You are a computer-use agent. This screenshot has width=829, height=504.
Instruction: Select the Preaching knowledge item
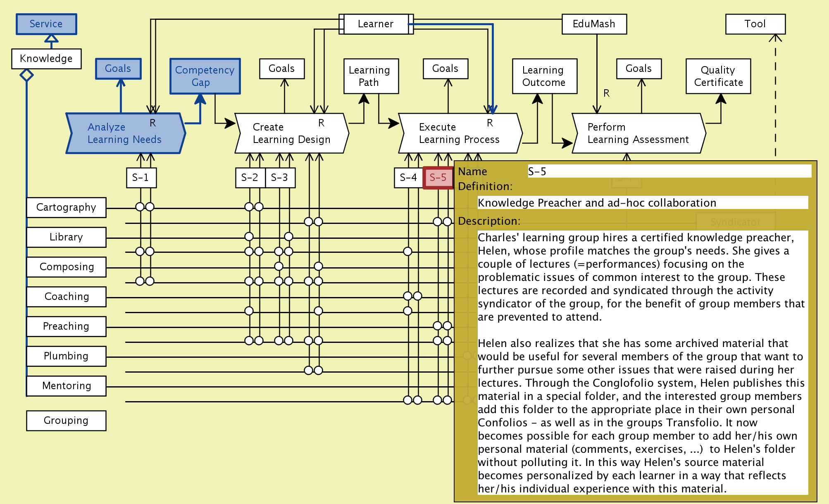click(x=66, y=326)
